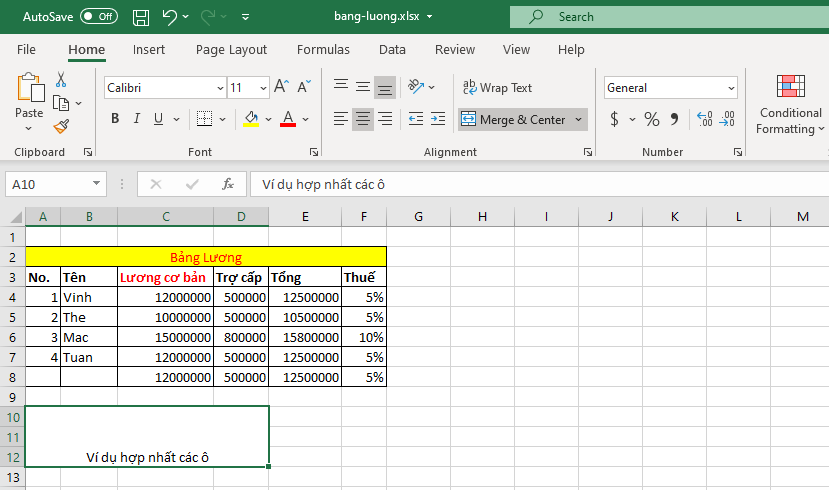The width and height of the screenshot is (829, 490).
Task: Align text right
Action: (385, 119)
